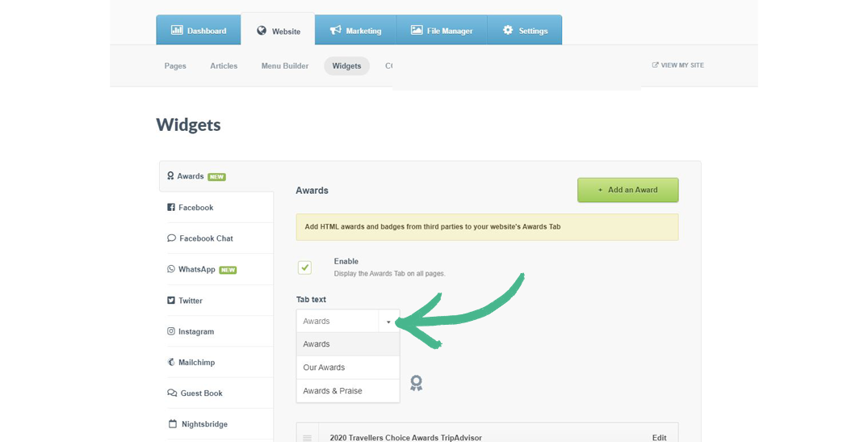Open the File Manager tab
This screenshot has height=442, width=868.
[x=442, y=31]
